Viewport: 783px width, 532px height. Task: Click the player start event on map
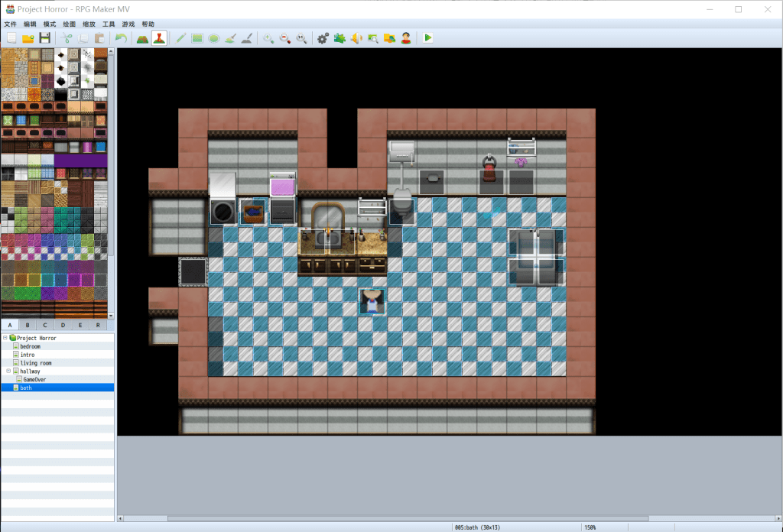(372, 301)
